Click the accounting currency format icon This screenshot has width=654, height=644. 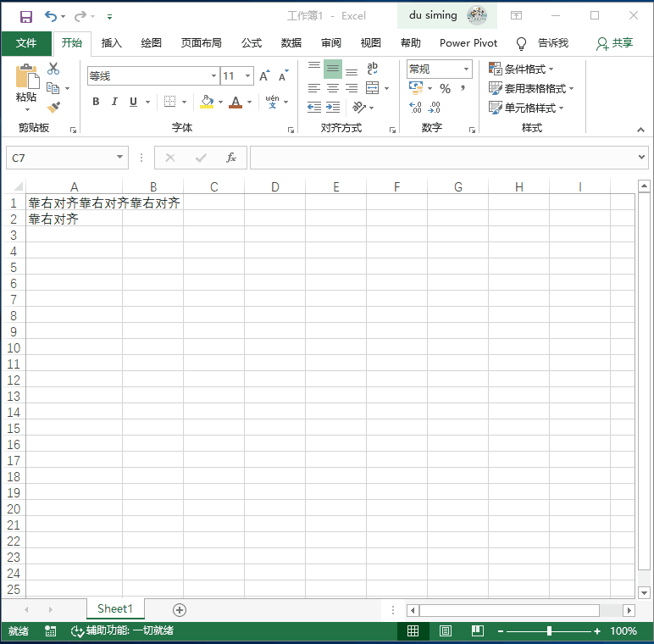coord(416,88)
